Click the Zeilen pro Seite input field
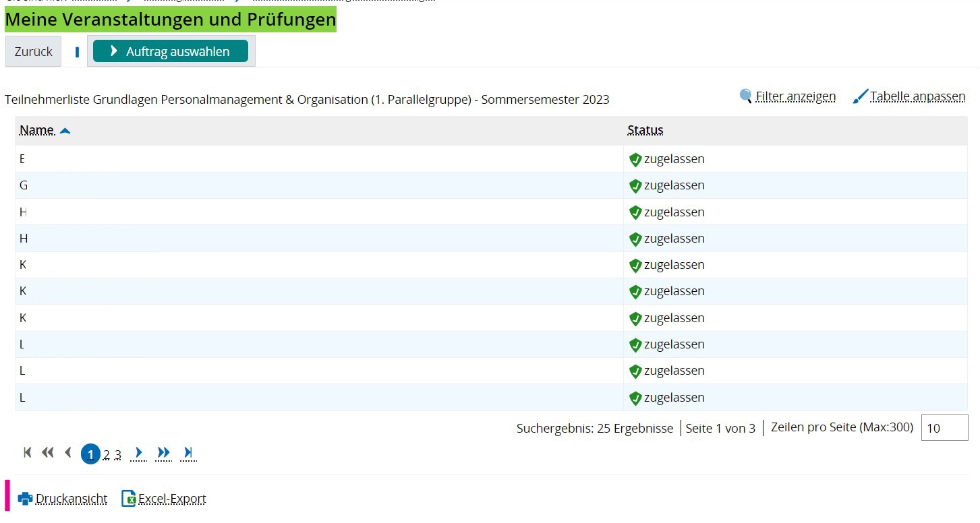The height and width of the screenshot is (523, 980). (x=944, y=428)
